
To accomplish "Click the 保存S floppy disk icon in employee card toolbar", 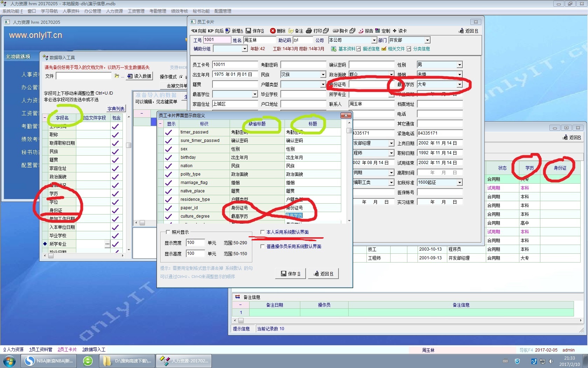I will (248, 31).
